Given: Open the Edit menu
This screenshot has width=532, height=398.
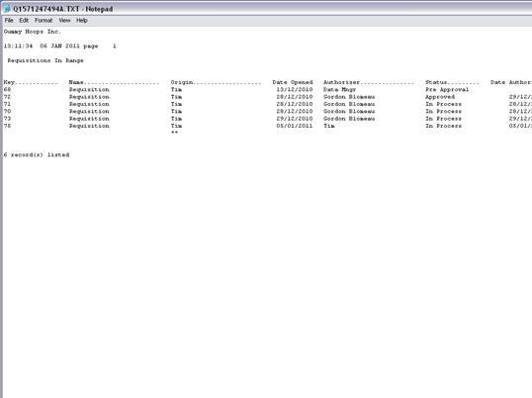Looking at the screenshot, I should 24,21.
